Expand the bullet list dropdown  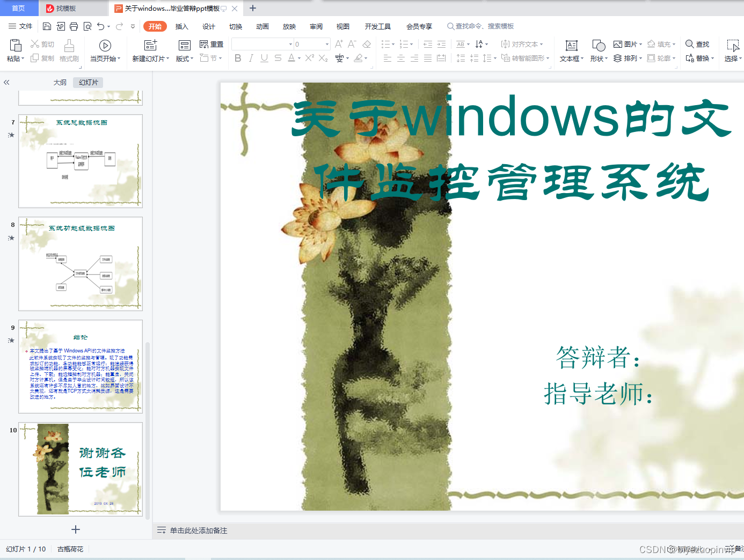[x=393, y=44]
